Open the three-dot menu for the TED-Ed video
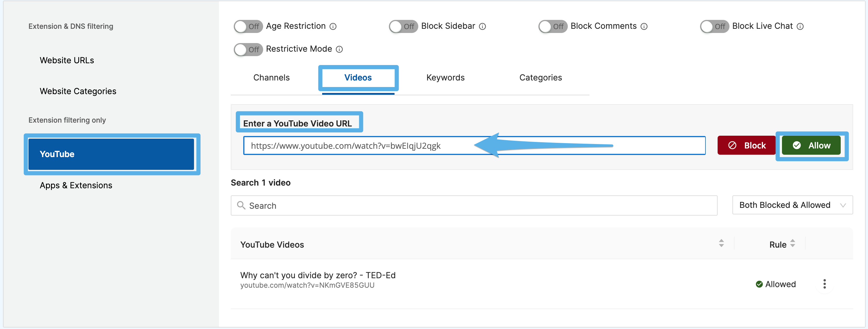Viewport: 868px width, 329px height. [x=824, y=284]
